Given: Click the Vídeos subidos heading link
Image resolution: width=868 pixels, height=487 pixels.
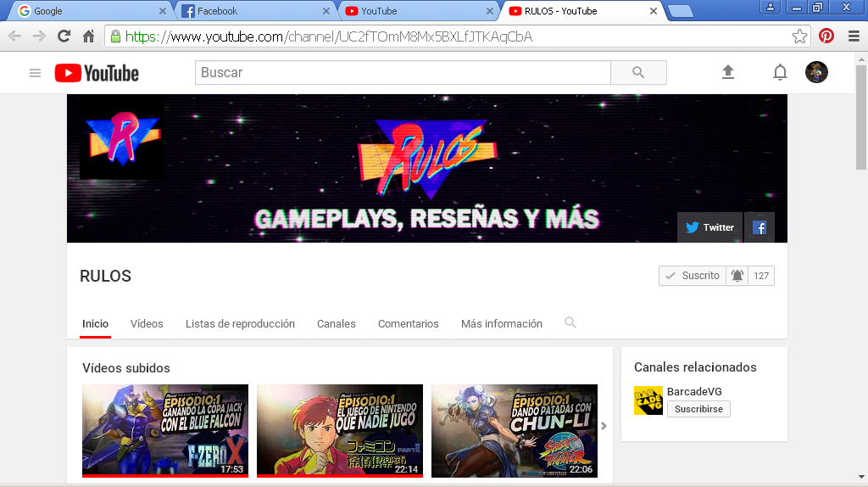Looking at the screenshot, I should click(126, 368).
